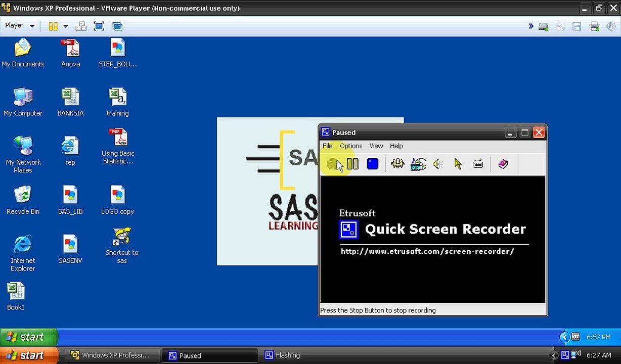Start recording with the round Record button
Image resolution: width=621 pixels, height=364 pixels.
pos(332,164)
